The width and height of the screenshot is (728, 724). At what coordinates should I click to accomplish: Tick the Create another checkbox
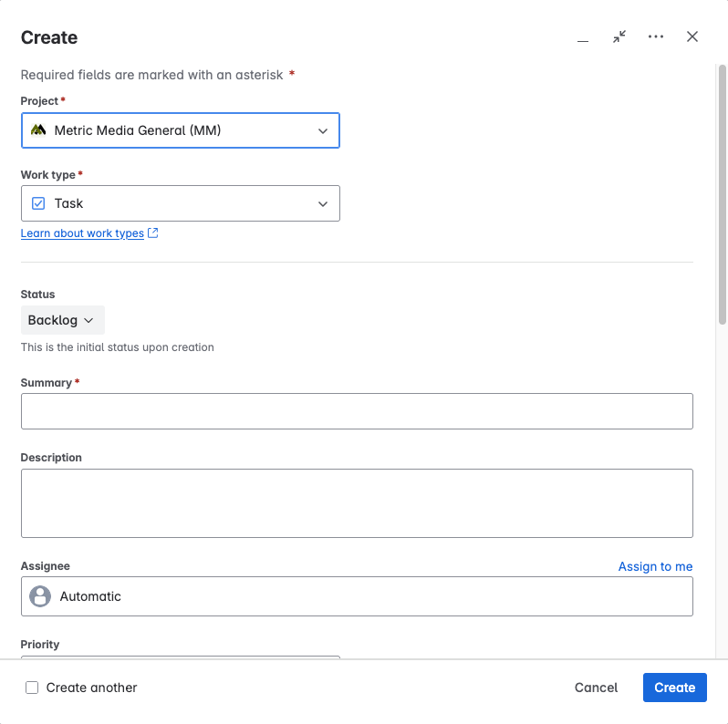[32, 688]
